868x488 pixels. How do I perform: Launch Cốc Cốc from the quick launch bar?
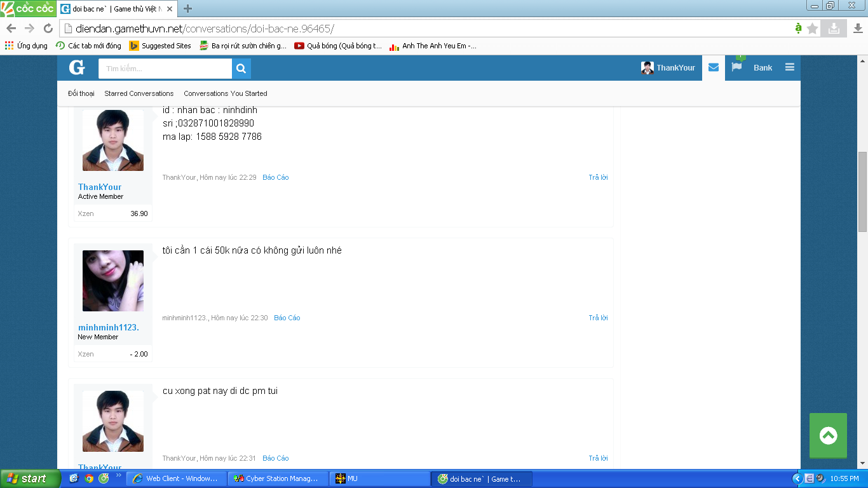[104, 478]
